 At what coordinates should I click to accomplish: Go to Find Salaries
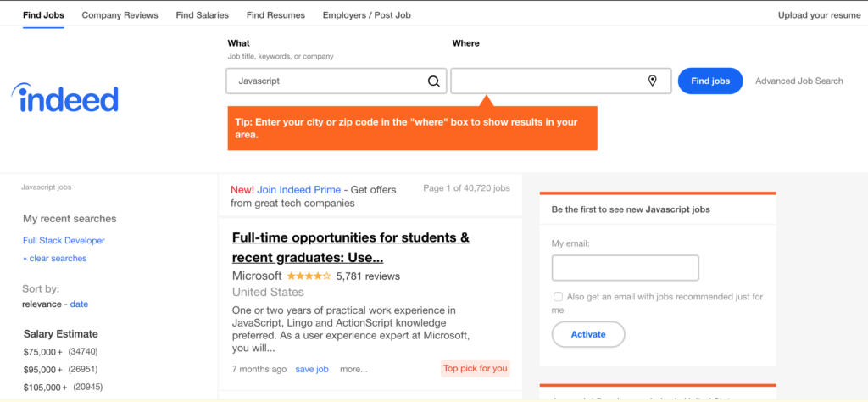[x=202, y=15]
